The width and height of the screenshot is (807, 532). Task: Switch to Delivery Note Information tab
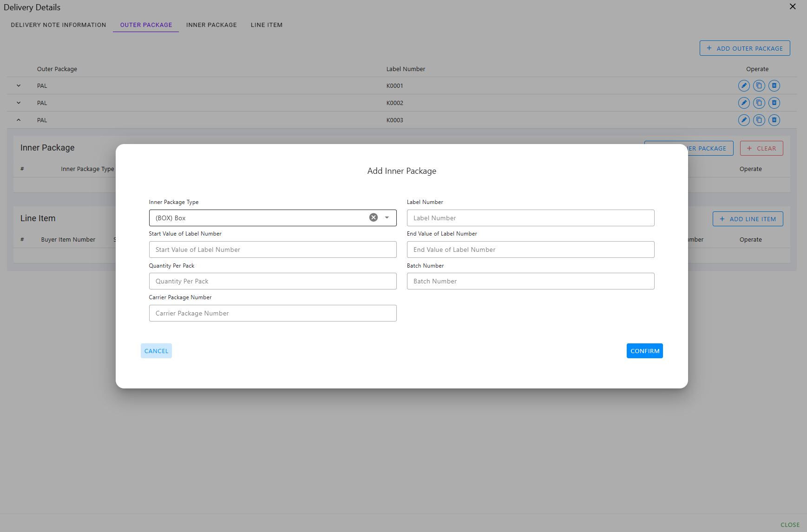(x=59, y=25)
